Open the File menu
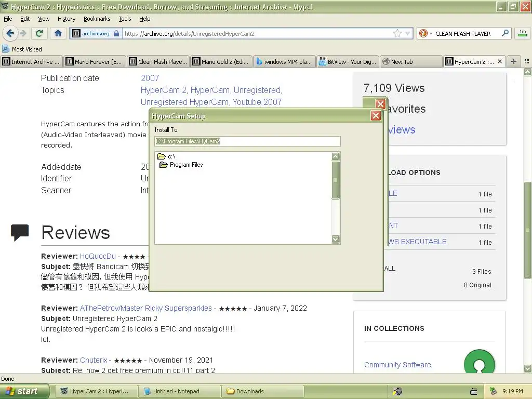The width and height of the screenshot is (532, 399). click(8, 19)
